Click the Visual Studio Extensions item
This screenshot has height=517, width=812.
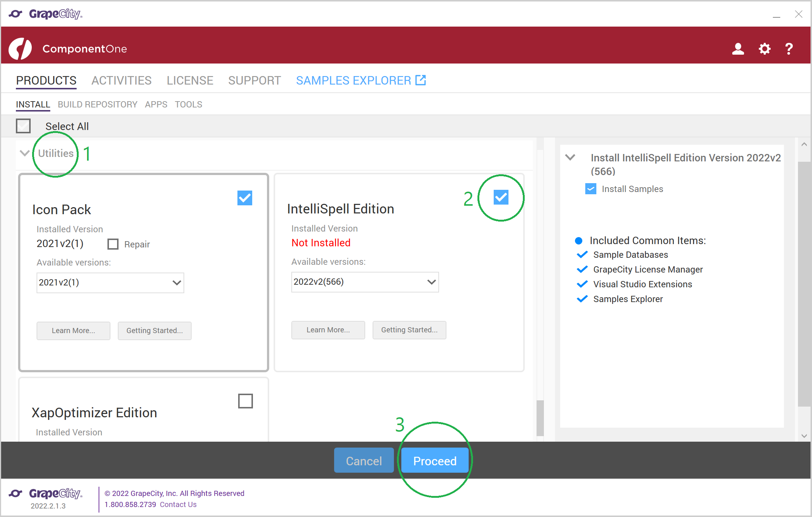[643, 284]
